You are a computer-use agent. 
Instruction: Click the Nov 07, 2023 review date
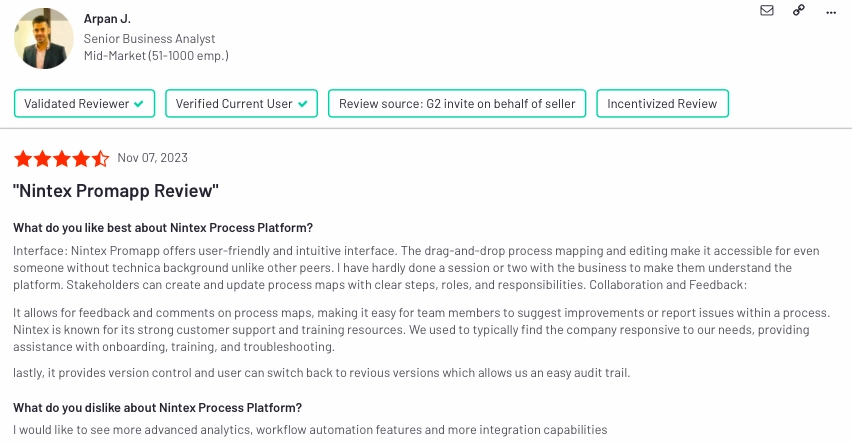click(x=153, y=158)
